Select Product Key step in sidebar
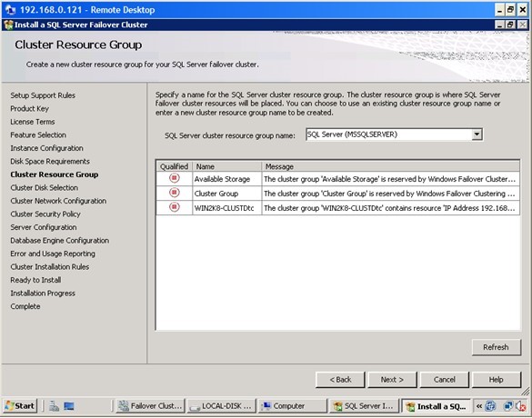 [x=29, y=108]
